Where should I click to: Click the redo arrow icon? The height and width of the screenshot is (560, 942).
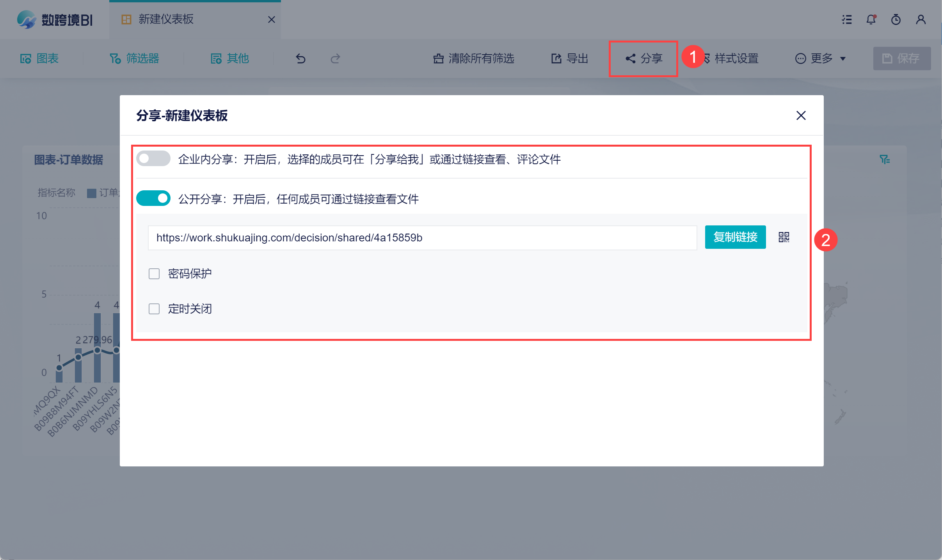point(335,58)
